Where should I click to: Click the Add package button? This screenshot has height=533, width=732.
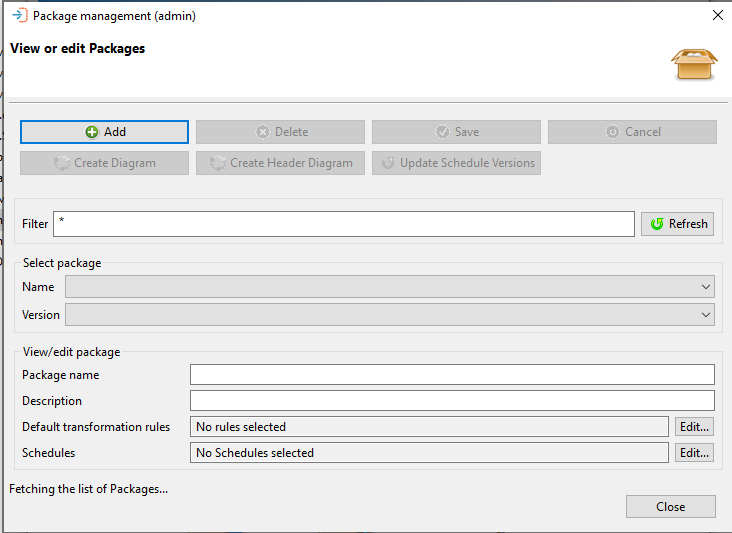click(x=104, y=132)
